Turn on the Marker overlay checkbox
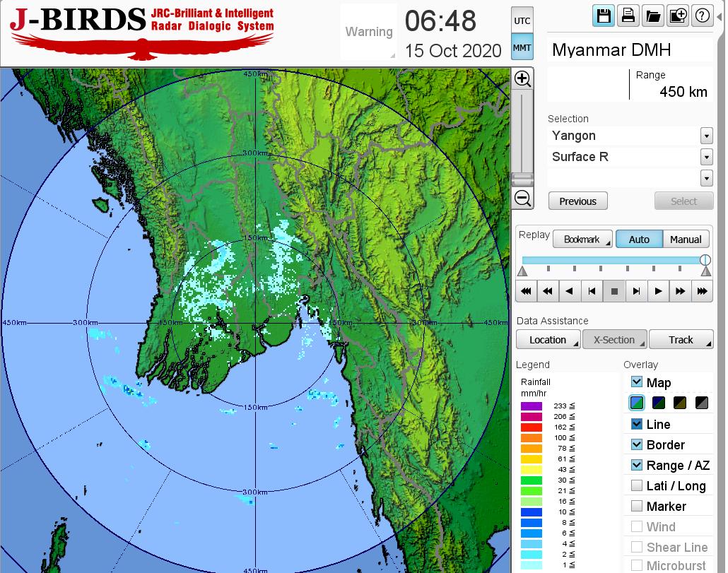The width and height of the screenshot is (728, 573). 637,506
